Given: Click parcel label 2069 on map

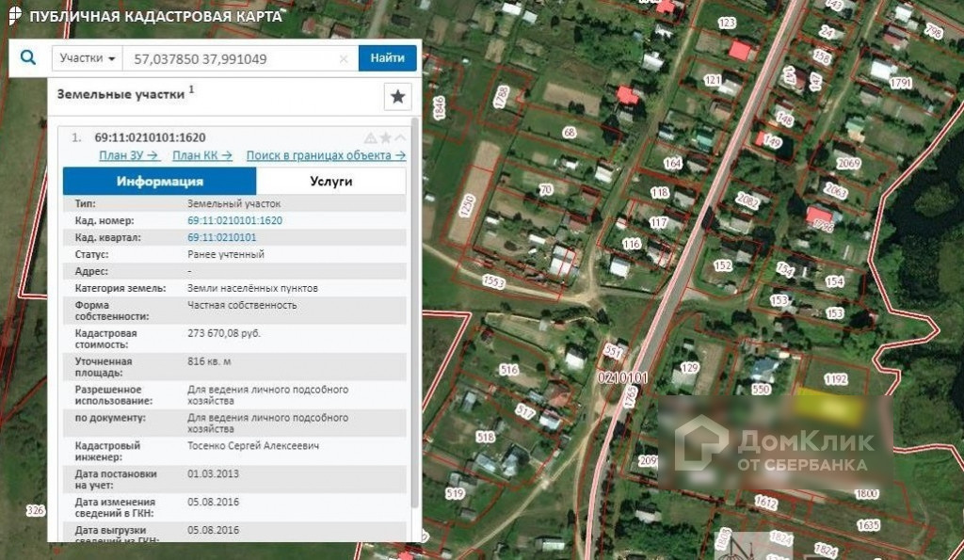Looking at the screenshot, I should coord(848,164).
